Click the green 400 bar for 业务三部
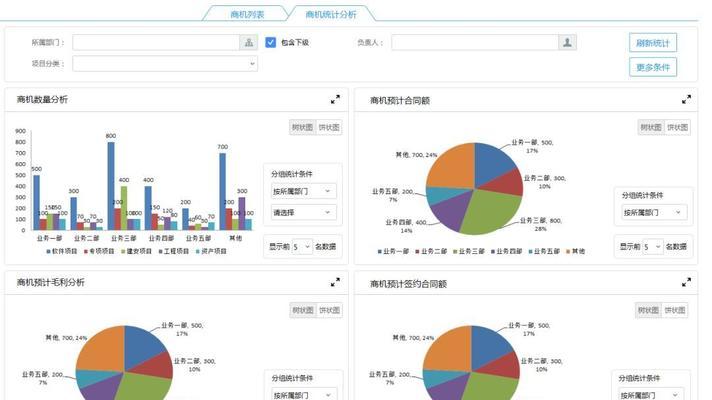 coord(124,208)
